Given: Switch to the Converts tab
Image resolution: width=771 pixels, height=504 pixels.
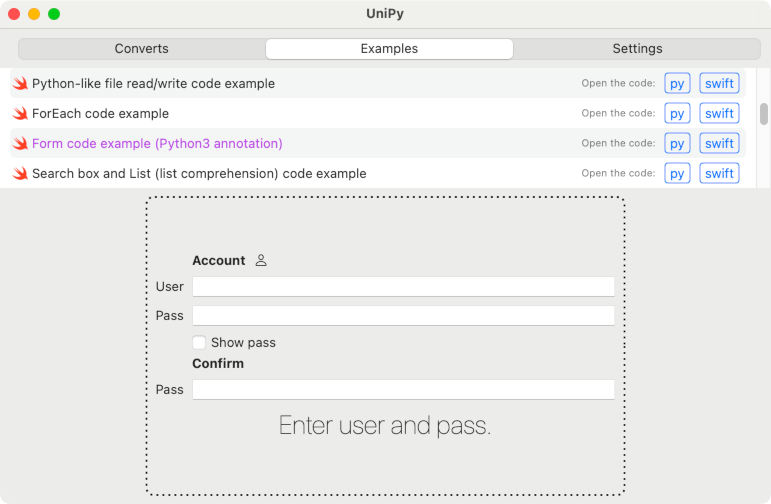Looking at the screenshot, I should [142, 49].
